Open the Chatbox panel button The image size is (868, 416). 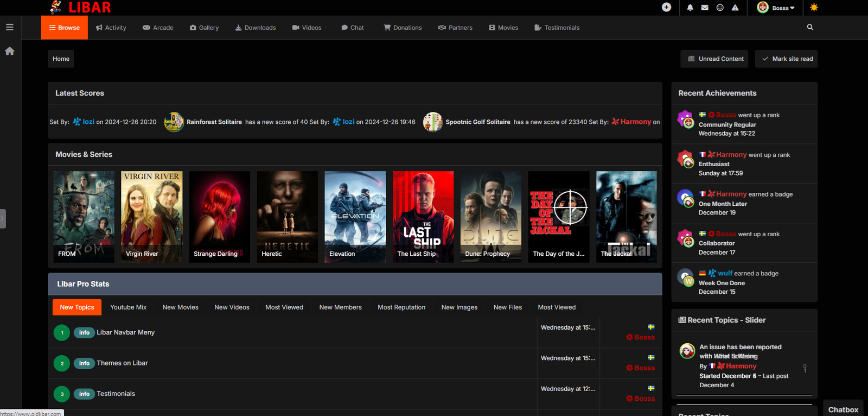[843, 410]
